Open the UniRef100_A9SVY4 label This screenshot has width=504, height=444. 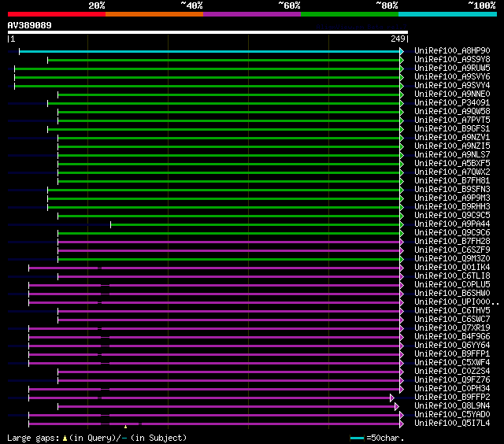point(452,86)
